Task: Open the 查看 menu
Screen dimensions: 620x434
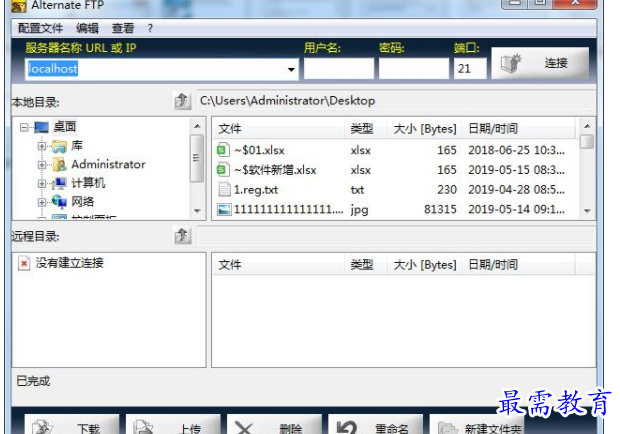Action: [123, 28]
